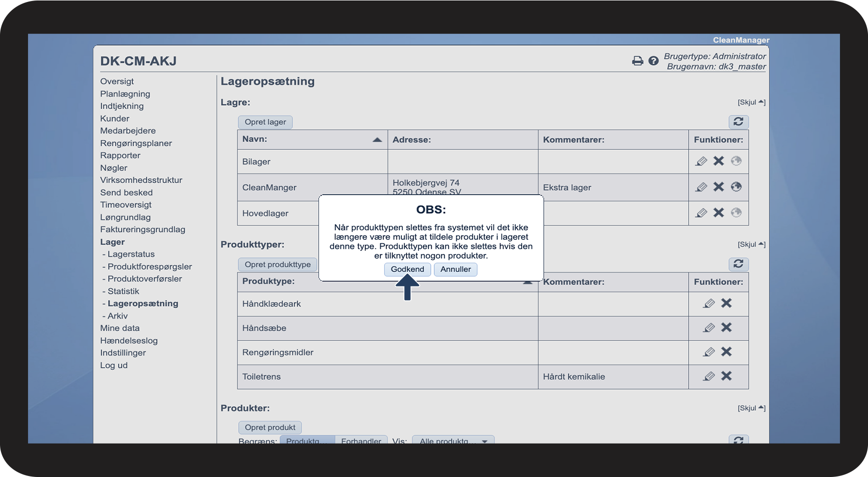Toggle the Forhandler filter button

point(361,440)
